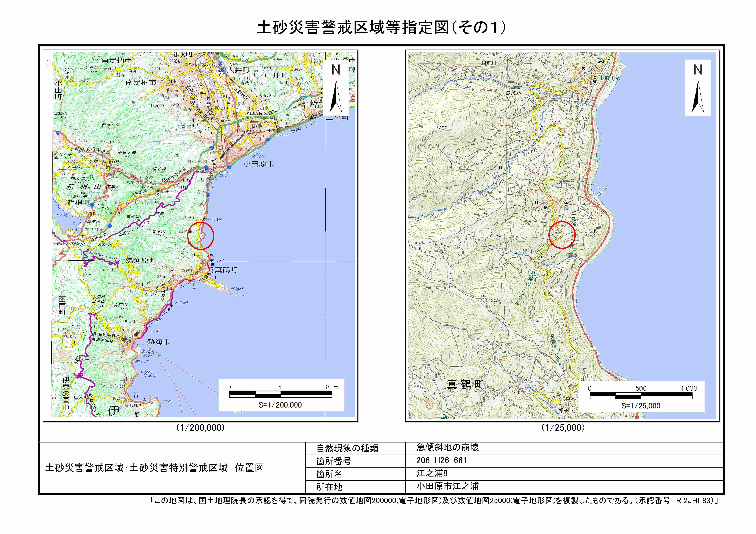Viewport: 756px width, 534px height.
Task: Click the 急傾斜地の崩壊 table cell
Action: click(447, 447)
